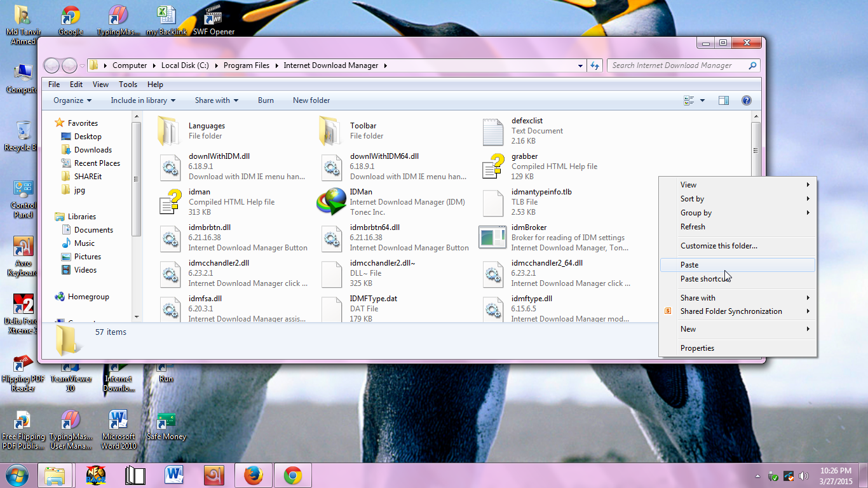Click the refresh button beside the address bar
This screenshot has height=488, width=868.
595,65
